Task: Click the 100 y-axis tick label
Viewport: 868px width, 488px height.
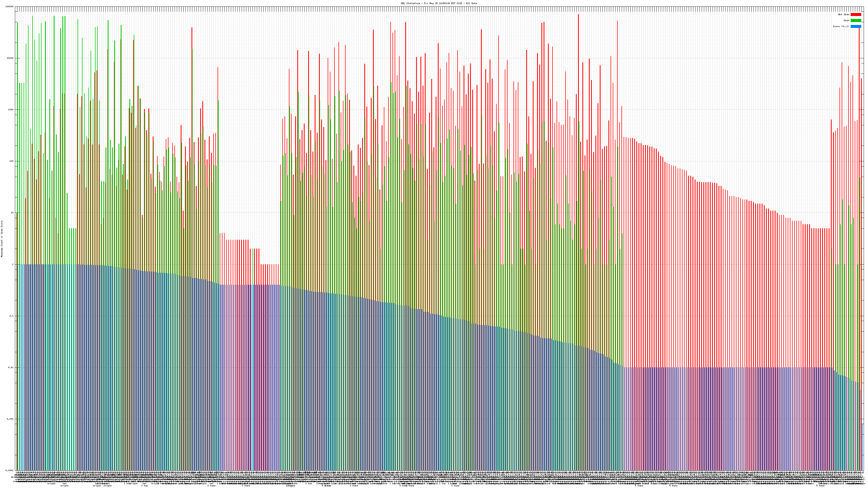Action: click(12, 161)
